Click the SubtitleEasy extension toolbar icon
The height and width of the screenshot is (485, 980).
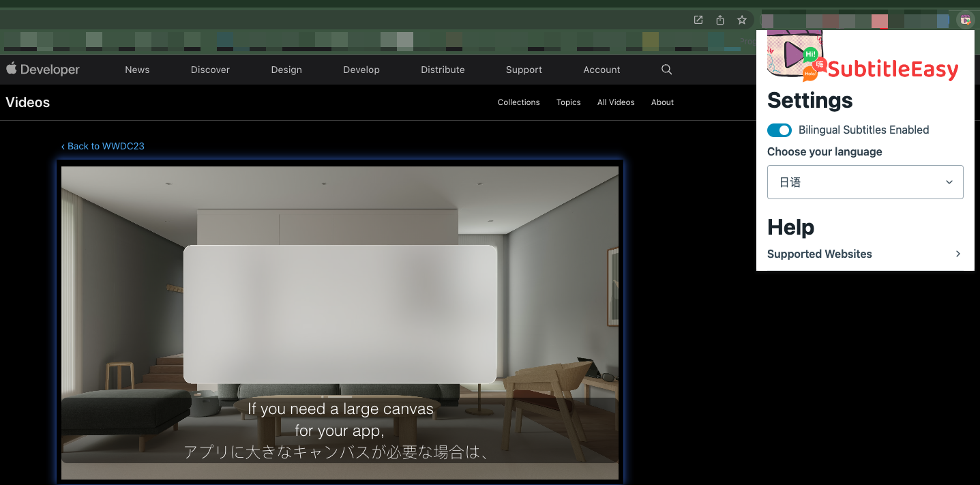(965, 20)
